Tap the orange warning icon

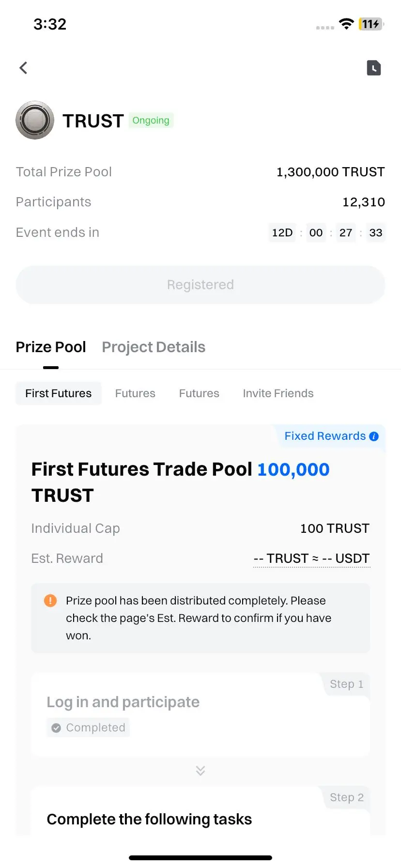[50, 601]
